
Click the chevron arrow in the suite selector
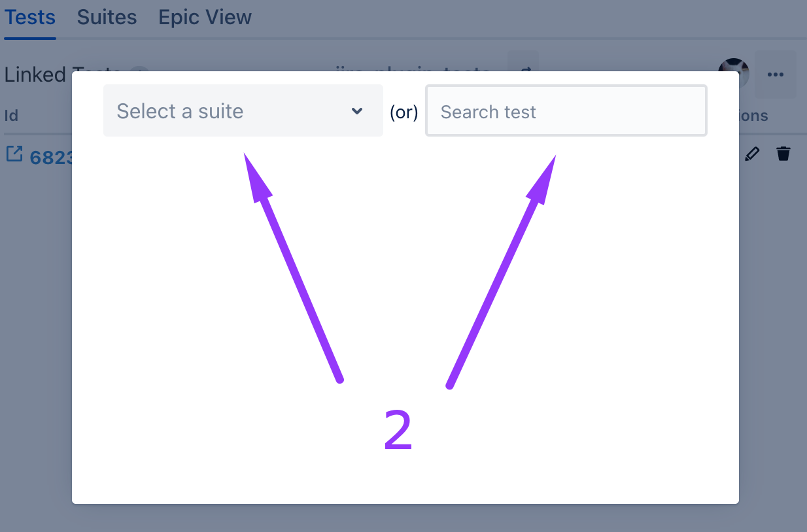(x=357, y=111)
